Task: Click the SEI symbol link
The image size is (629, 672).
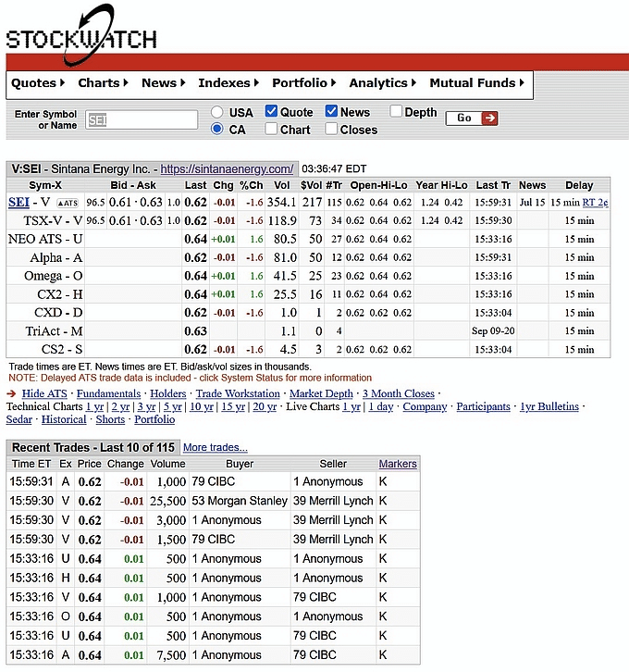Action: (x=18, y=203)
